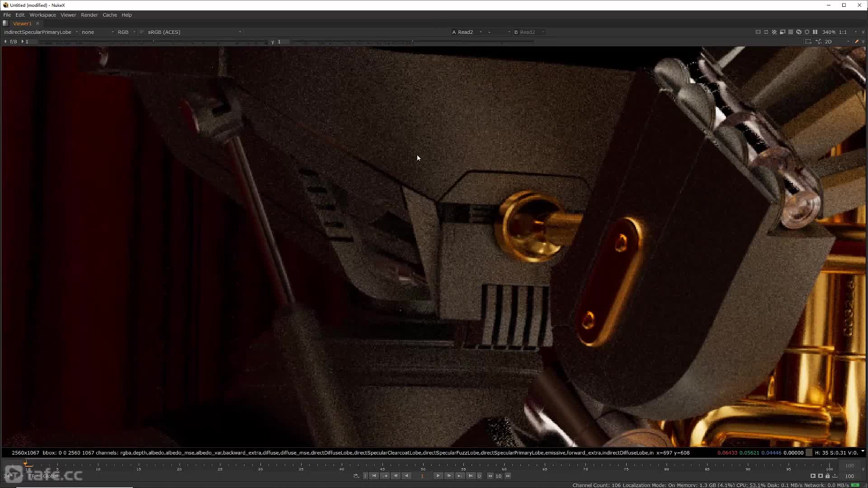The image size is (868, 488).
Task: Open the Render menu
Action: click(x=90, y=15)
